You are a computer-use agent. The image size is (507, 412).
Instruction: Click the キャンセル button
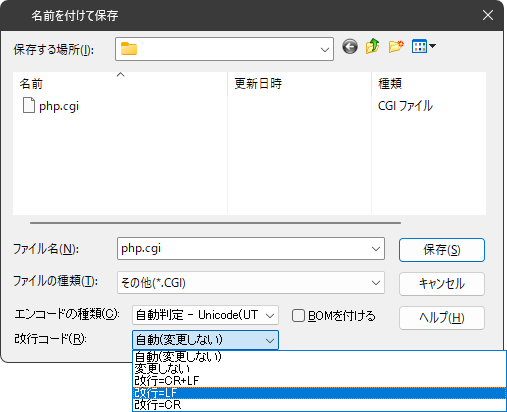coord(442,284)
